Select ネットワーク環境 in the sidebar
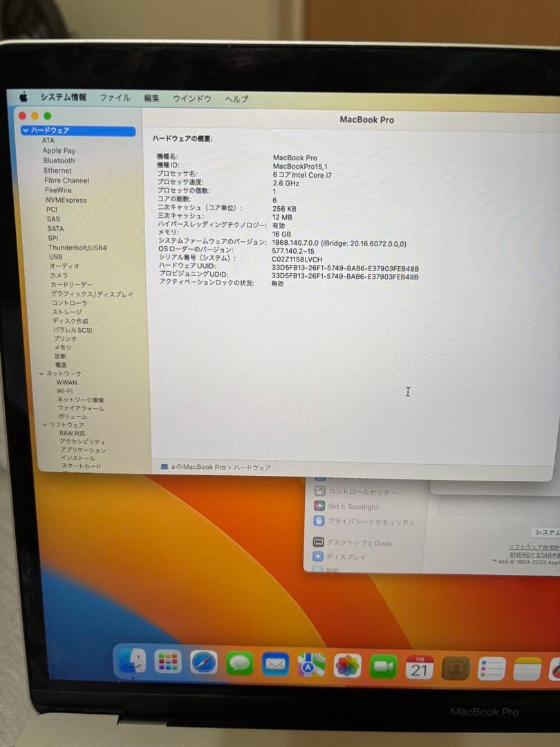The image size is (560, 747). click(x=80, y=400)
